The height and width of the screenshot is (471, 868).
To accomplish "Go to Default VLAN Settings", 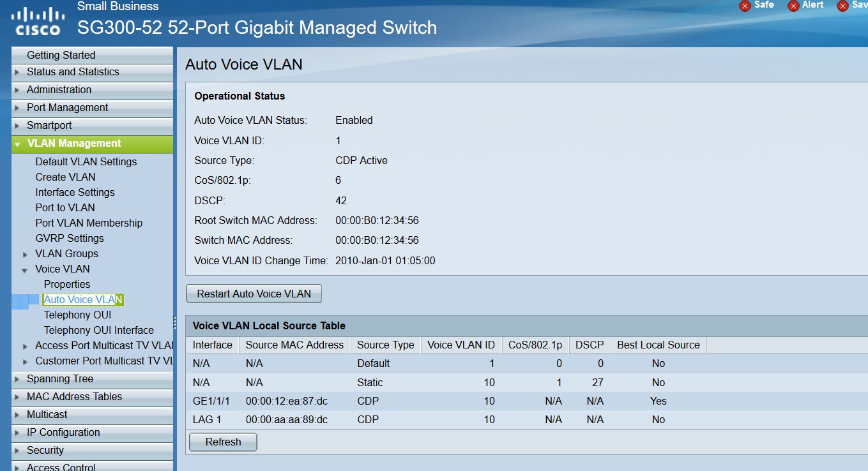I will [86, 161].
